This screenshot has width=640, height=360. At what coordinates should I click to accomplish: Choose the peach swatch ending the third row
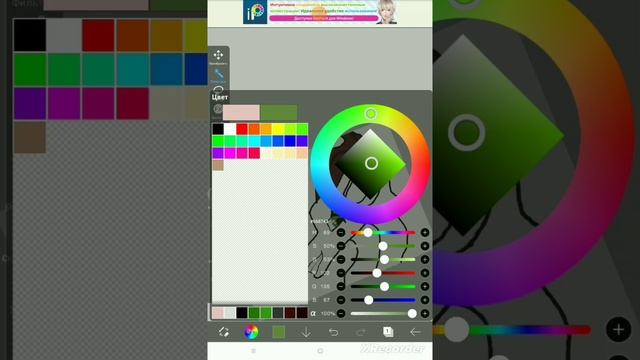pos(302,153)
